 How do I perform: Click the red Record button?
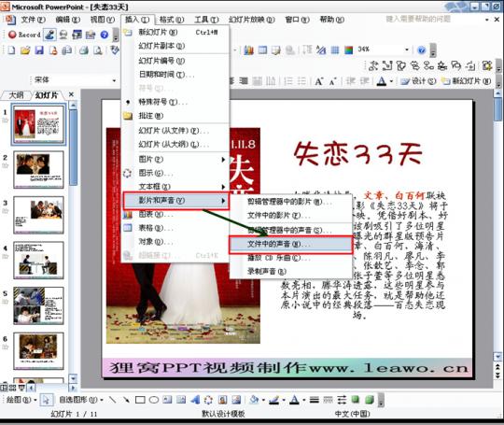24,35
